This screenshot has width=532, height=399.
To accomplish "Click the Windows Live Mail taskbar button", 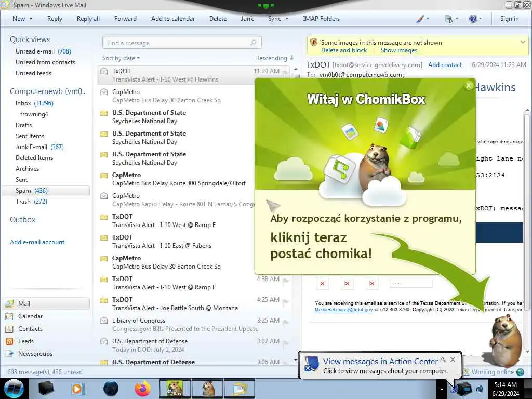I will 240,389.
